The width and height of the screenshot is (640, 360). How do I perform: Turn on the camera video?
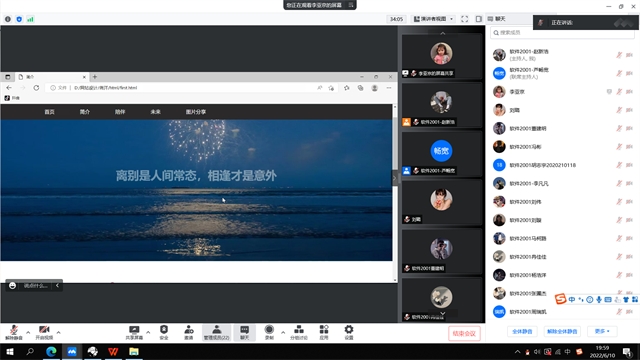coord(44,332)
